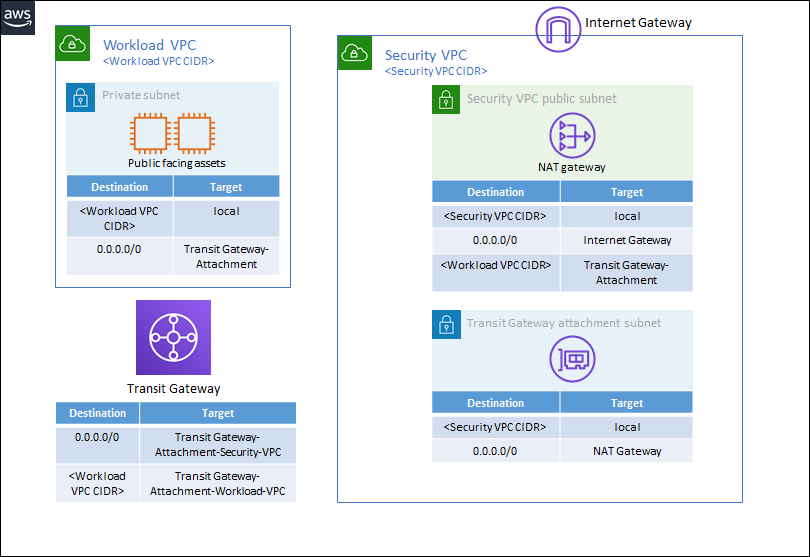This screenshot has height=557, width=810.
Task: Select the Internet Gateway arch icon
Action: click(558, 28)
